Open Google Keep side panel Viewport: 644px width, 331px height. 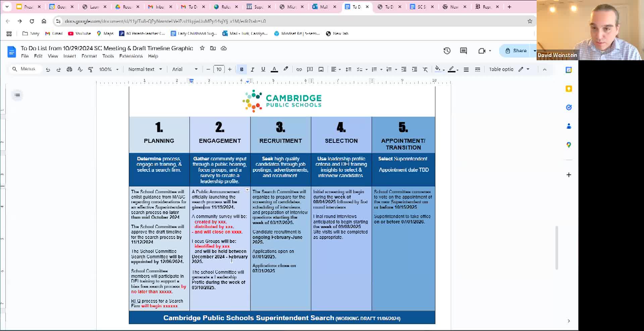tap(569, 89)
